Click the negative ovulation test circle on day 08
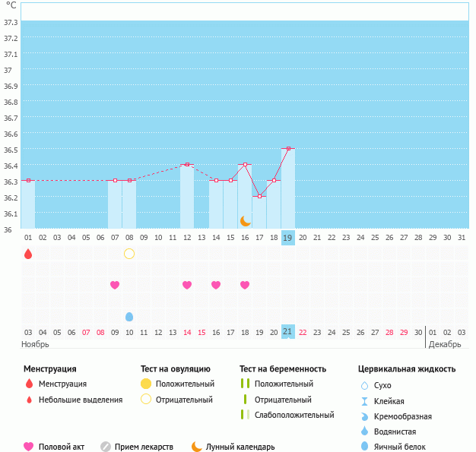This screenshot has height=452, width=476. [x=129, y=254]
